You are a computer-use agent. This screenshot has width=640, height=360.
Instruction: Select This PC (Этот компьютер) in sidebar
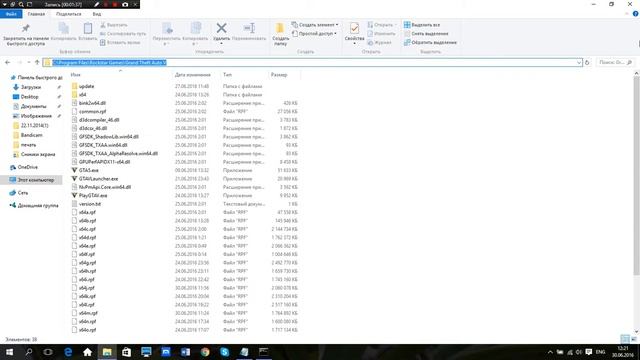point(36,180)
